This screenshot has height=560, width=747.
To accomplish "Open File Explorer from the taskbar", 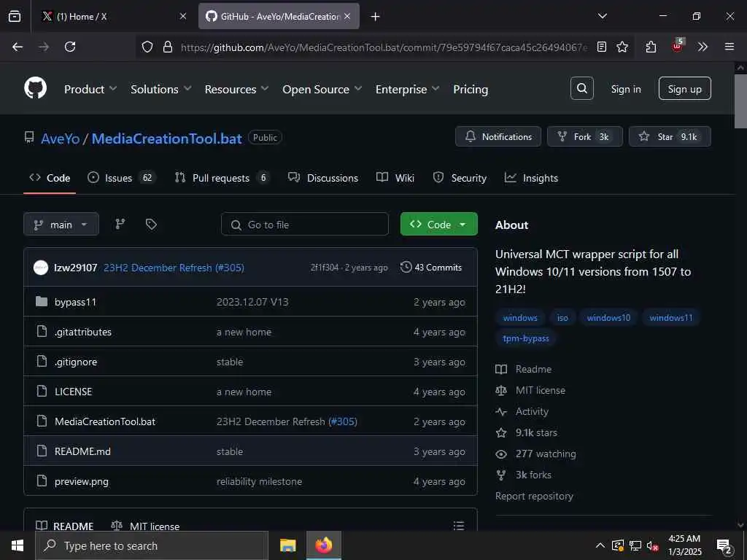I will click(287, 545).
